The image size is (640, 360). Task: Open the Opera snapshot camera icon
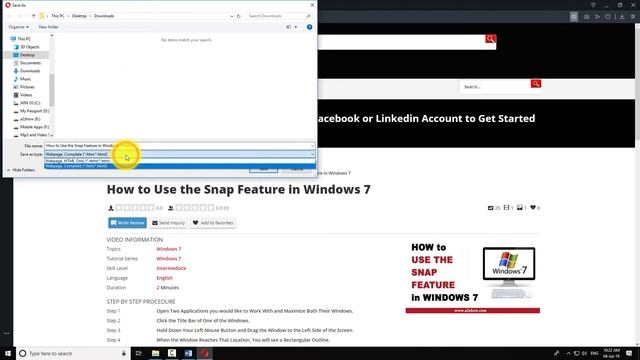tap(587, 17)
